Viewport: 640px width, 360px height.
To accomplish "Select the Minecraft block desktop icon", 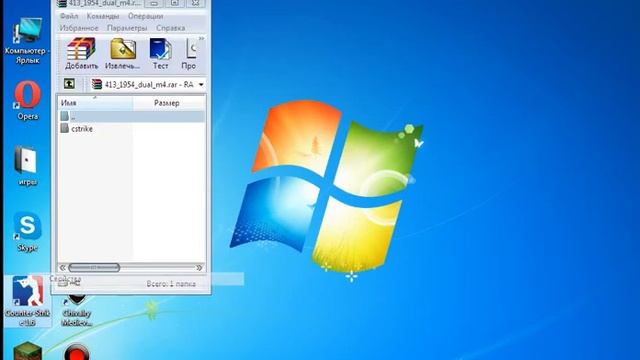I will 27,351.
